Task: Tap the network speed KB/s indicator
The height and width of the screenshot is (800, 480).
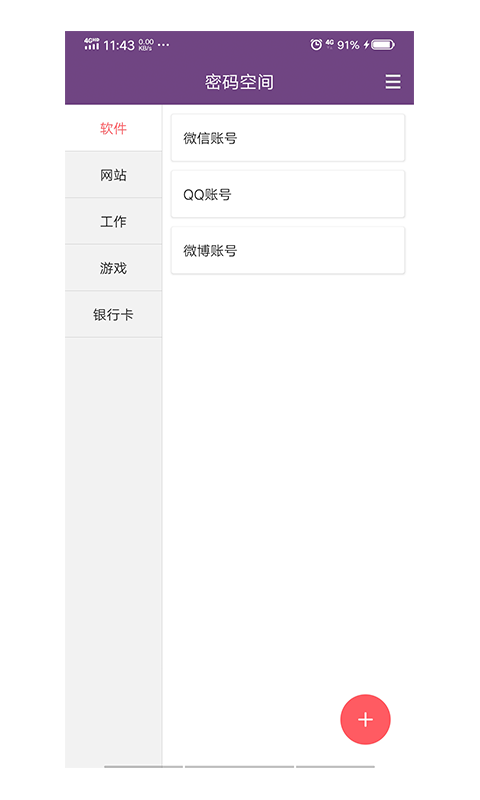Action: pyautogui.click(x=146, y=45)
